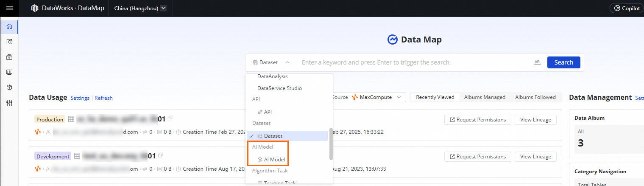644x186 pixels.
Task: Click the dropdown list scrollbar
Action: point(331,144)
